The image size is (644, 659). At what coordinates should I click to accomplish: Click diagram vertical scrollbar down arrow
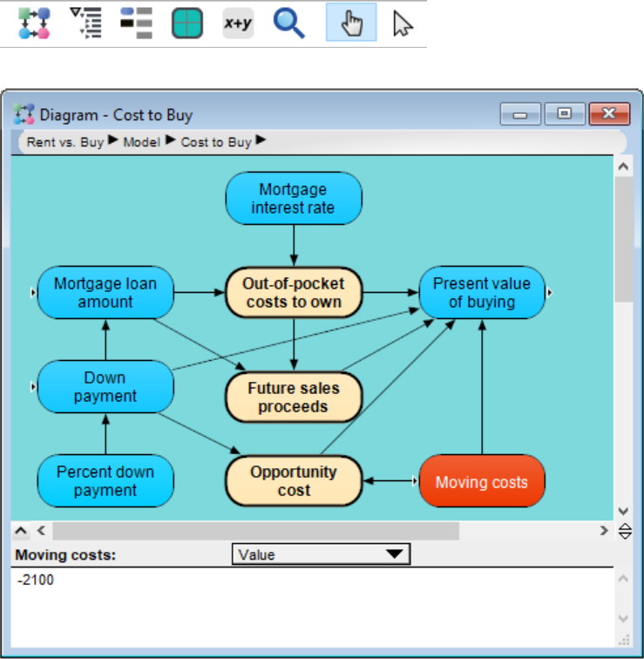(623, 511)
